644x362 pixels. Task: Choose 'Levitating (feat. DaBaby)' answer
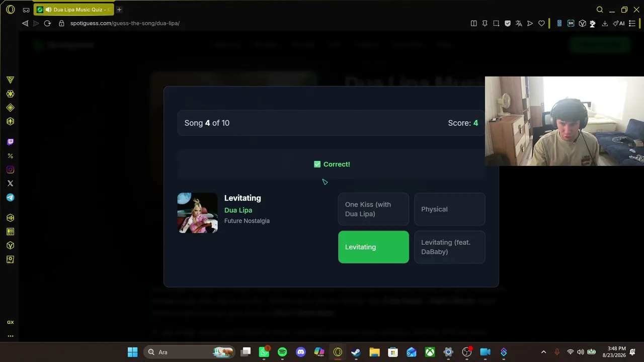coord(449,247)
